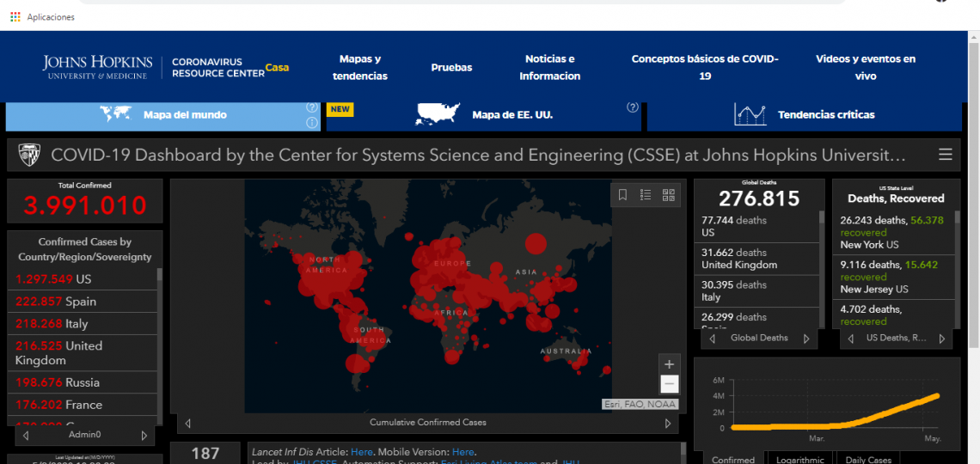Open the Mapas y tendencias menu
The image size is (980, 464).
pos(360,67)
